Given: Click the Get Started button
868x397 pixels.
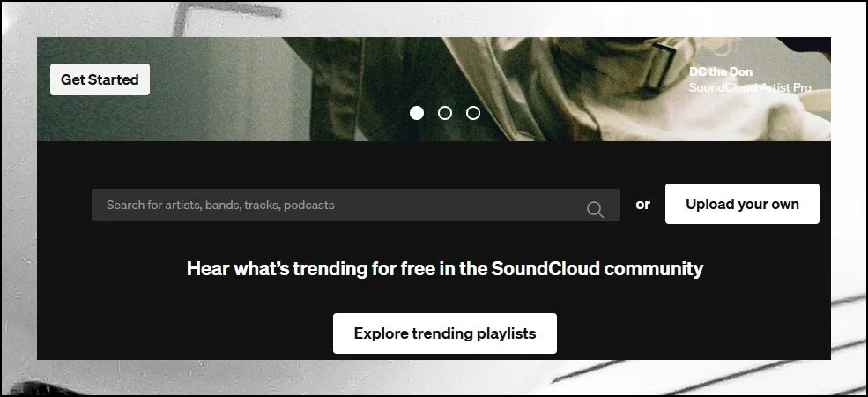Looking at the screenshot, I should (x=100, y=79).
